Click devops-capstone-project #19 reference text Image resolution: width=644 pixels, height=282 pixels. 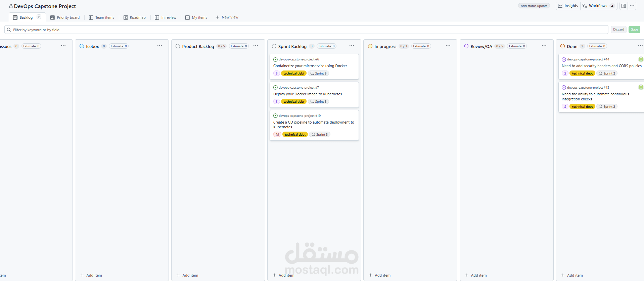(300, 116)
